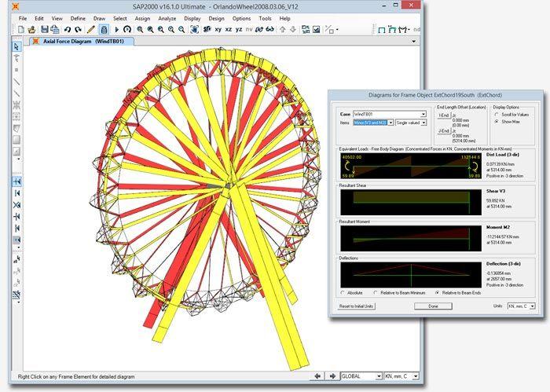This screenshot has width=550, height=392.
Task: Open the Analyze menu
Action: point(167,19)
